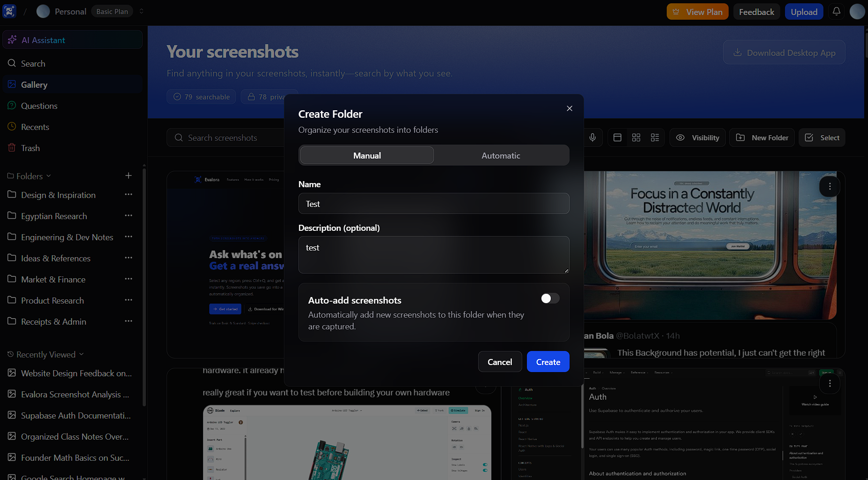This screenshot has width=868, height=480.
Task: Open View Plan
Action: click(x=697, y=11)
